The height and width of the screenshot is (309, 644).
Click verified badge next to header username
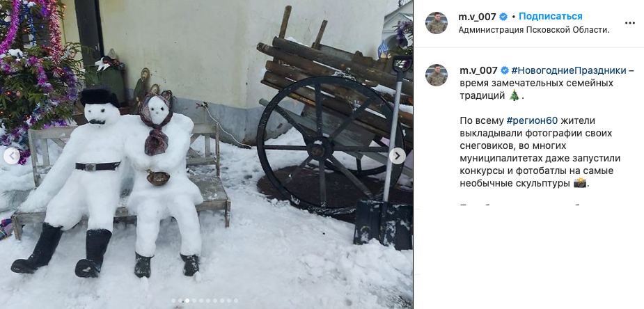click(x=503, y=17)
